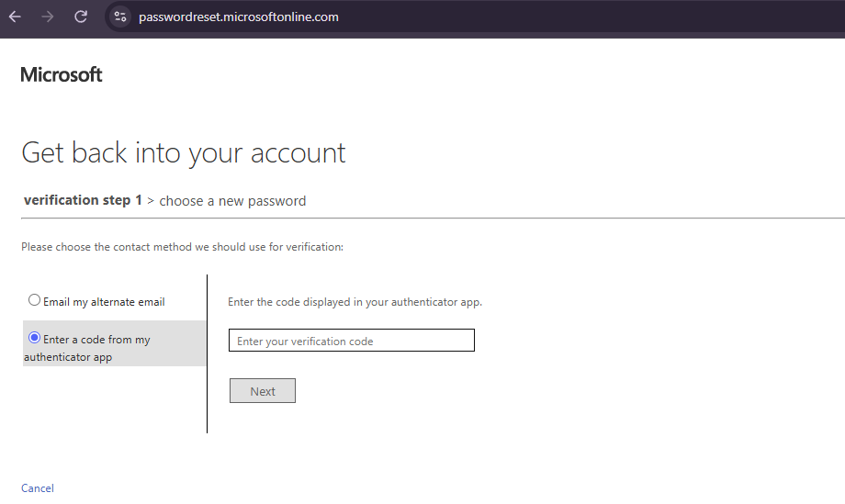
Task: Click the browser forward arrow
Action: (x=48, y=17)
